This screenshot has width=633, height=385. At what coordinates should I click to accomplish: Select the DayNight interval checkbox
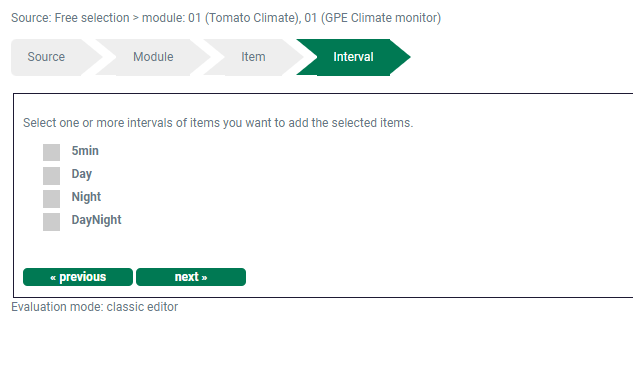tap(51, 222)
